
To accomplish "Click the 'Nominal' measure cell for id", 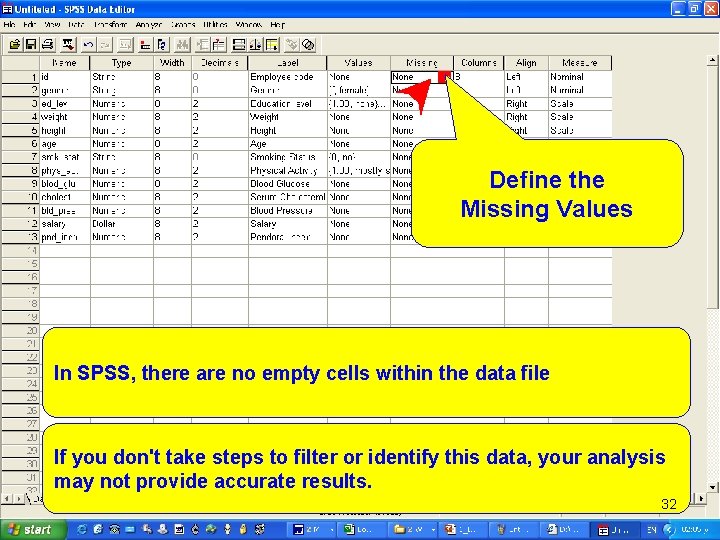I will (580, 77).
